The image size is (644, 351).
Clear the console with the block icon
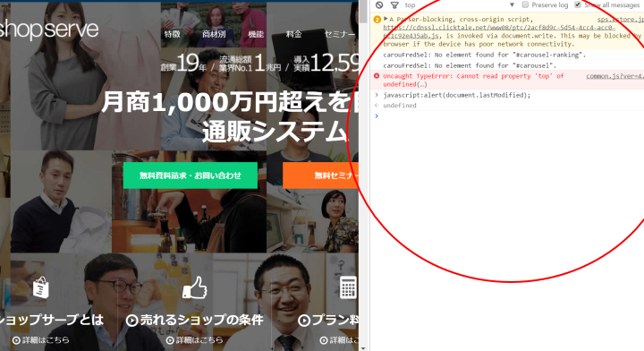click(379, 5)
